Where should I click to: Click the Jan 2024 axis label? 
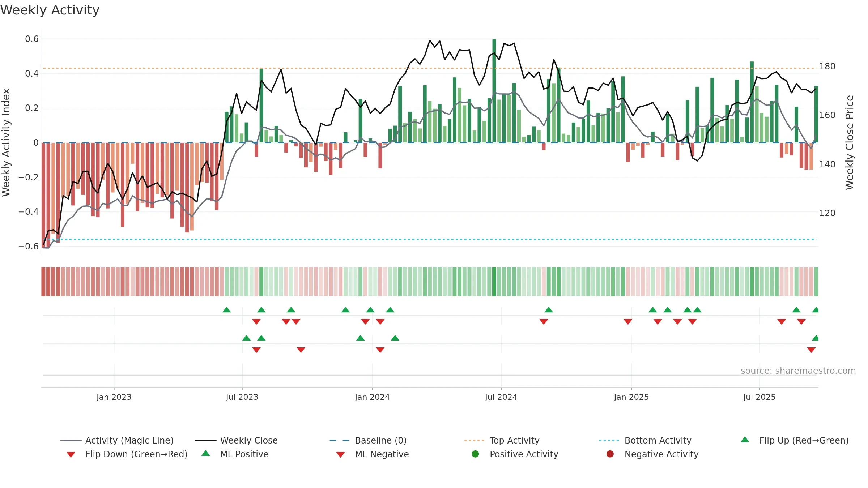372,397
